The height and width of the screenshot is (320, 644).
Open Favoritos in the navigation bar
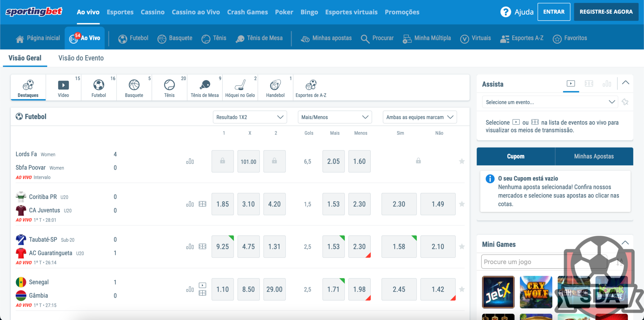[x=570, y=38]
